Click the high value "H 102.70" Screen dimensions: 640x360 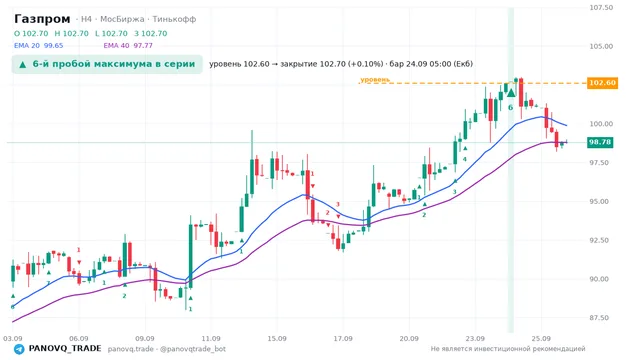[71, 33]
